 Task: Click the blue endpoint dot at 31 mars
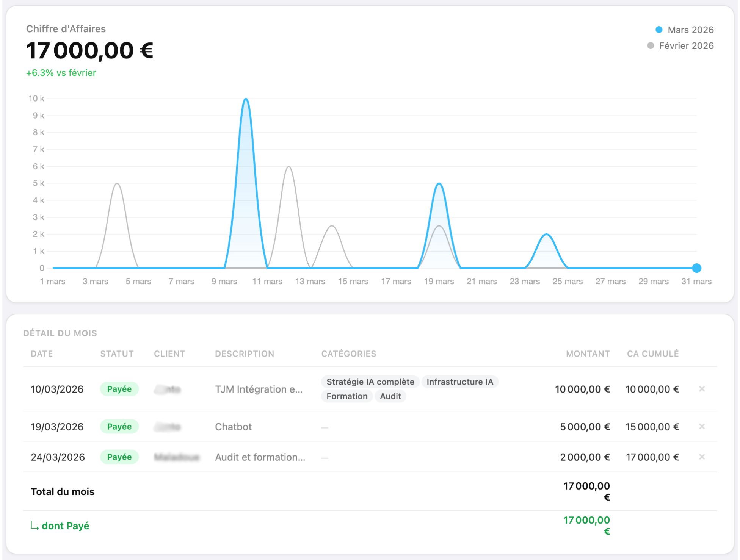[x=696, y=268]
